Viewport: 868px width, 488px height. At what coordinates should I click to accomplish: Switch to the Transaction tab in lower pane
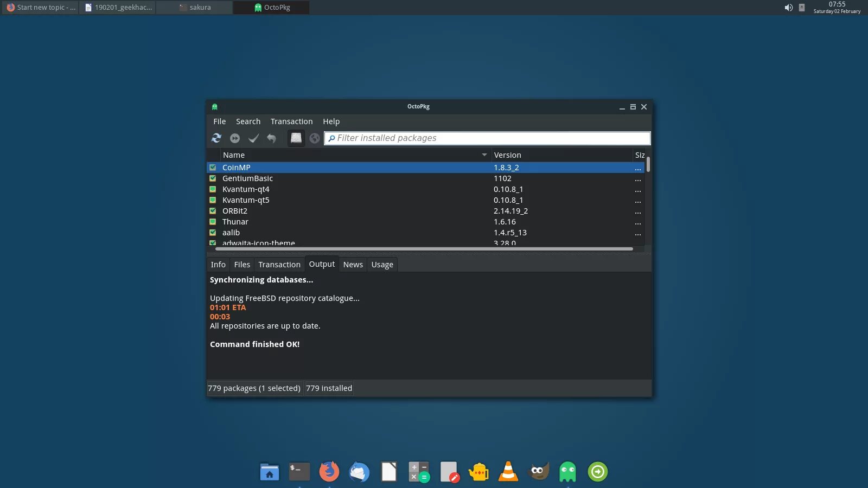coord(279,265)
